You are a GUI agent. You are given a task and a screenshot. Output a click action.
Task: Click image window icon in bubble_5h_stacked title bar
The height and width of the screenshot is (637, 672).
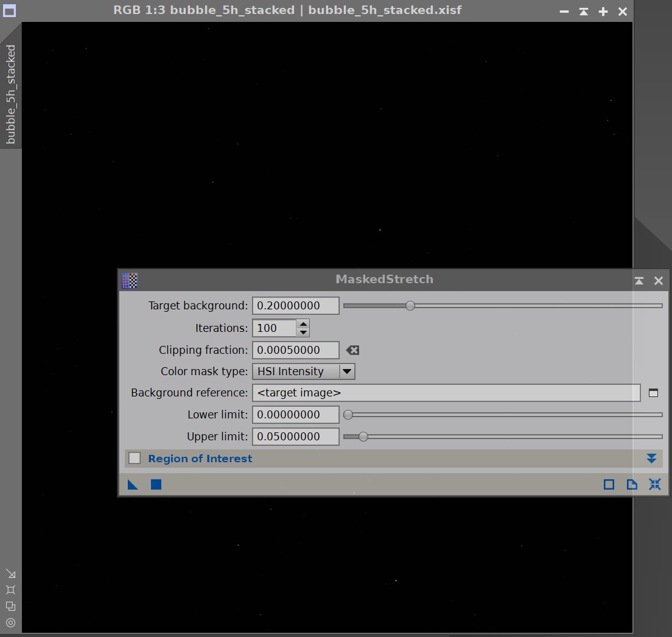9,11
